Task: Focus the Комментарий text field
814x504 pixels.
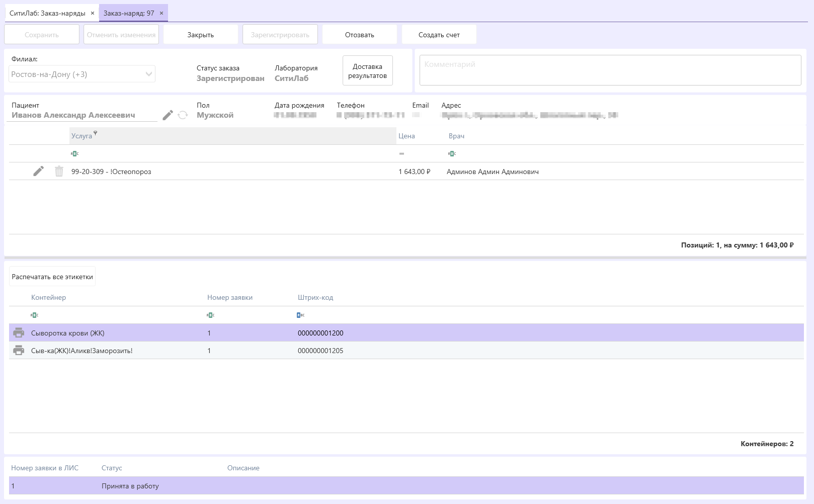Action: pos(610,70)
